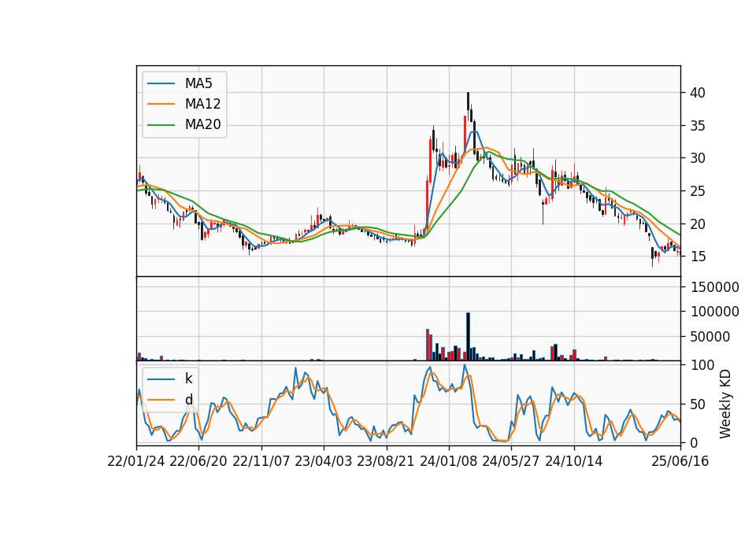The image size is (756, 543).
Task: Click the 24/05/27 date tick label
Action: click(510, 461)
